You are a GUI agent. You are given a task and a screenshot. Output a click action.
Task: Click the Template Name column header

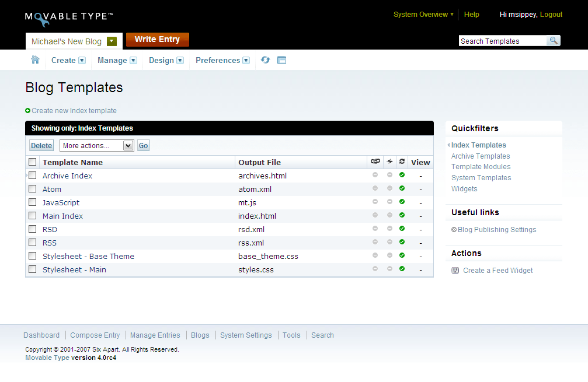pos(73,163)
